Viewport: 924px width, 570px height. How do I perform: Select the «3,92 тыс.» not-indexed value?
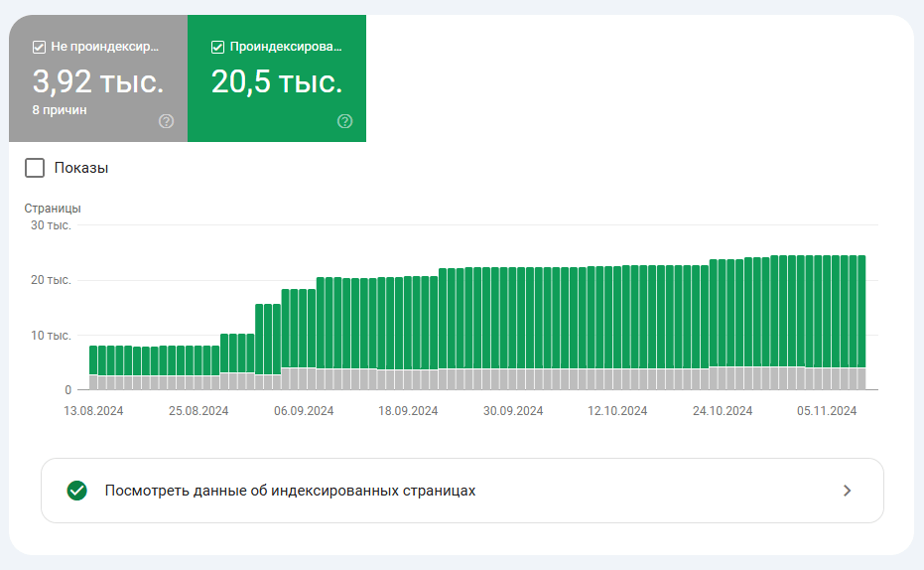coord(98,81)
